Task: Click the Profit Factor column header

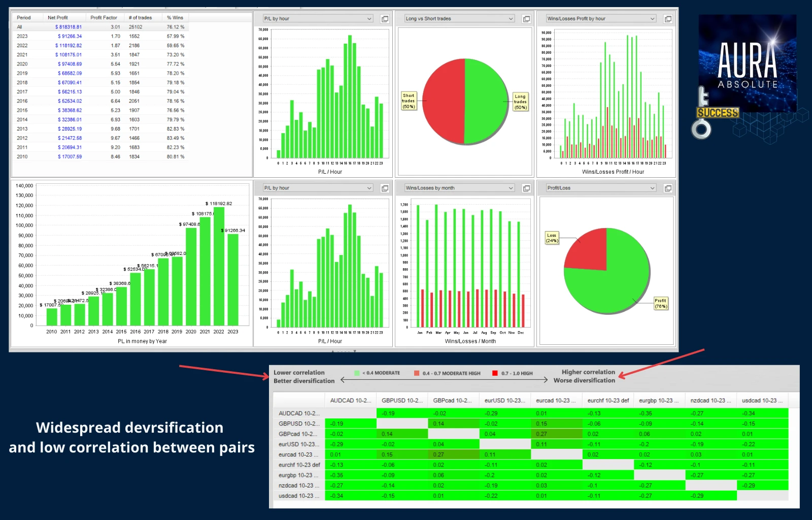Action: tap(104, 18)
